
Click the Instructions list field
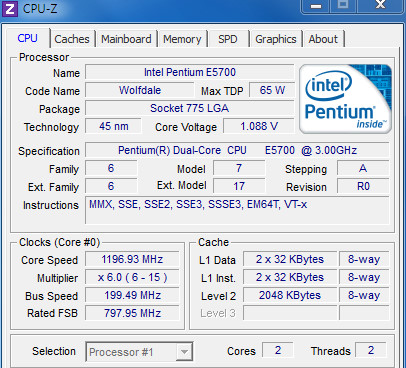pyautogui.click(x=237, y=210)
